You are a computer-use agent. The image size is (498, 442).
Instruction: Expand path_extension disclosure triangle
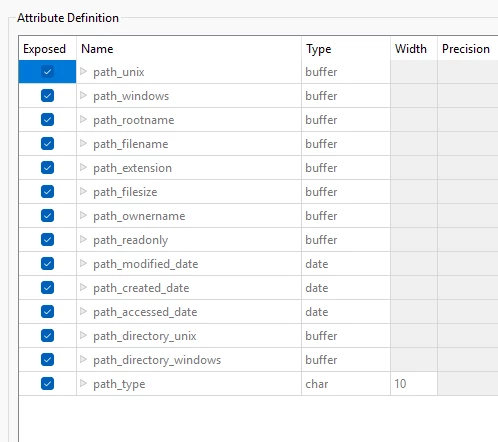pos(83,167)
